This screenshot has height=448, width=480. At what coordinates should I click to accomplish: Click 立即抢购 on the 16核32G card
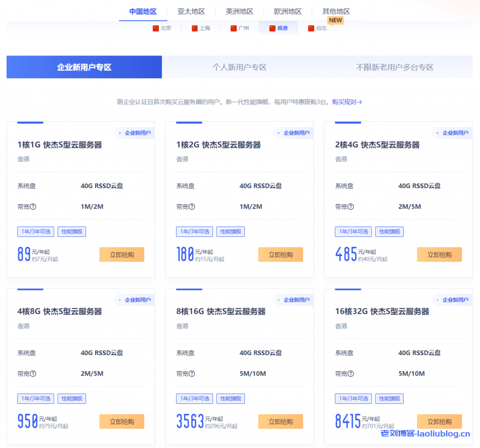coord(439,421)
